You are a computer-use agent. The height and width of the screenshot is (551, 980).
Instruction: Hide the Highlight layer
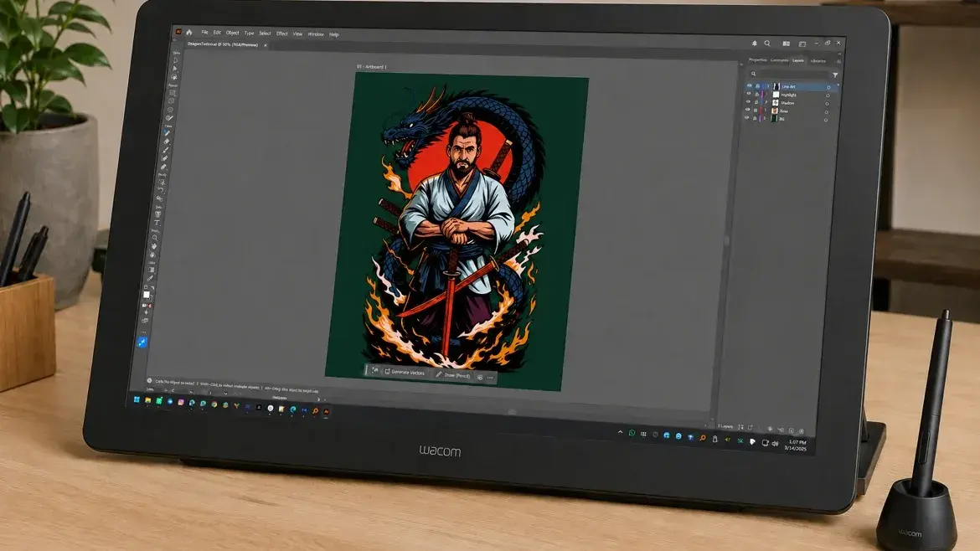pos(749,95)
